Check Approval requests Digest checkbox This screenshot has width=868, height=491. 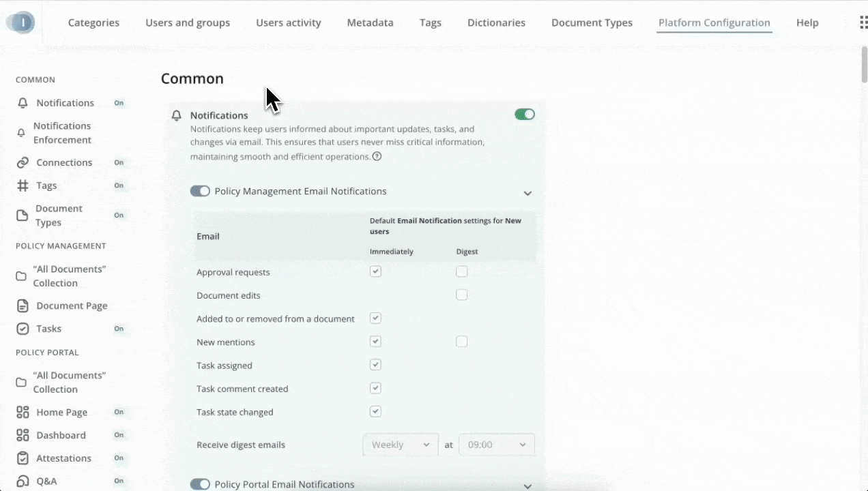pos(462,271)
